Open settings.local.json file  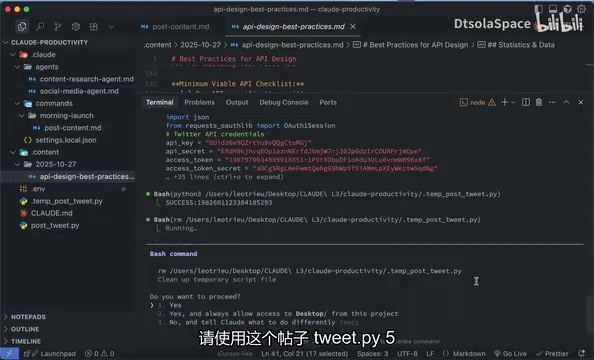66,140
